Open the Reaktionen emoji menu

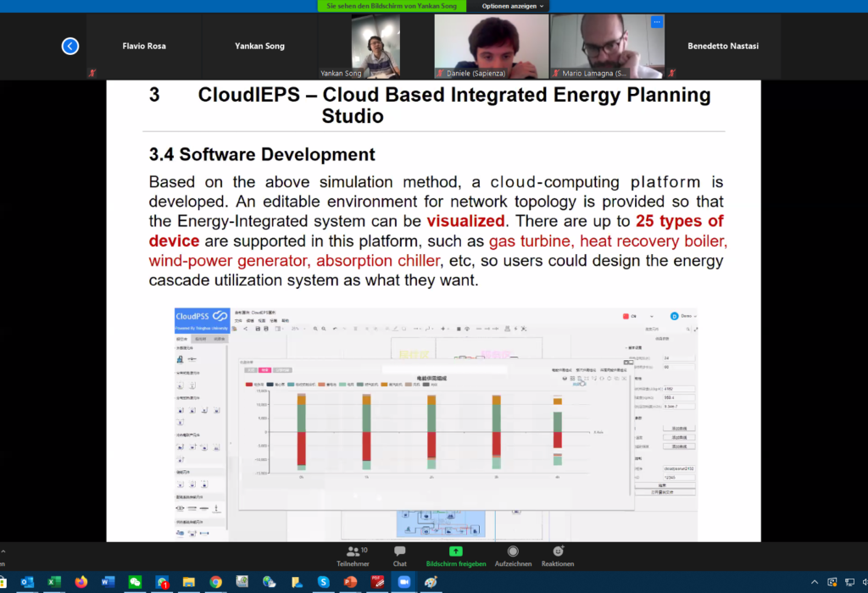pyautogui.click(x=558, y=555)
